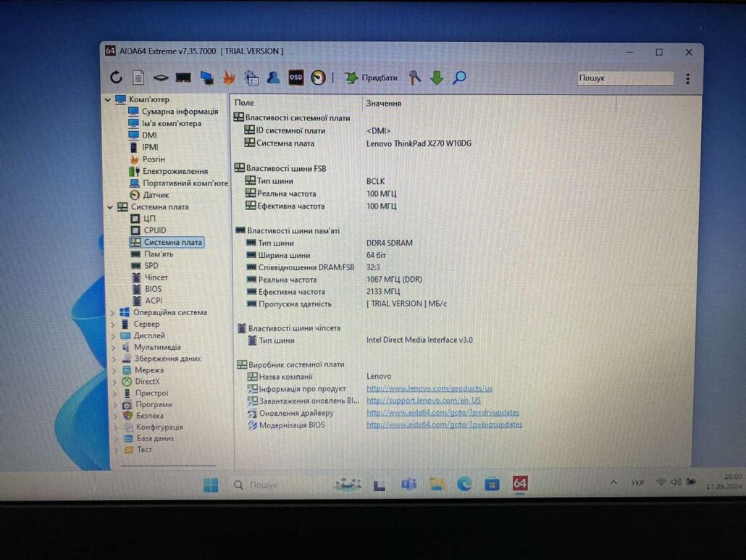This screenshot has height=560, width=746.
Task: Expand the Збереження даних node
Action: [114, 359]
